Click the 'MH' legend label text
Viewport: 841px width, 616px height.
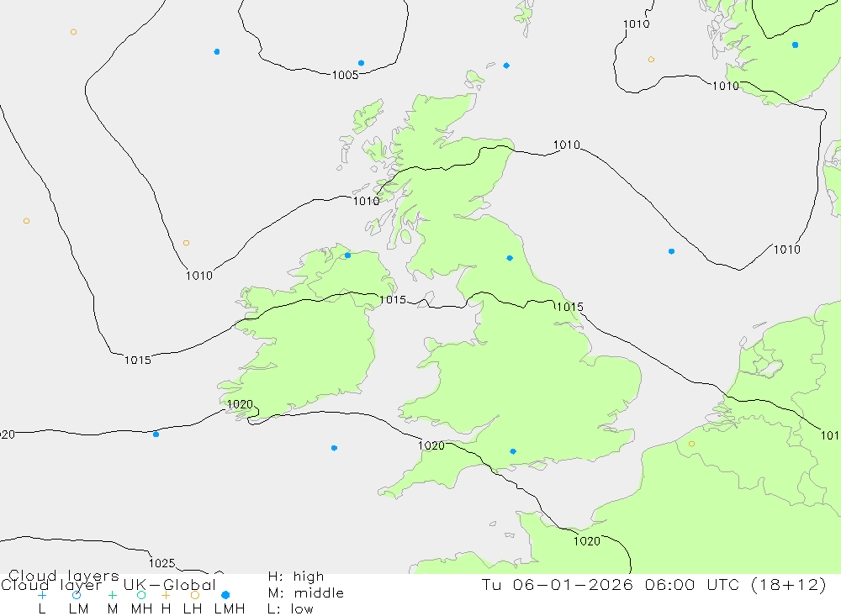141,609
